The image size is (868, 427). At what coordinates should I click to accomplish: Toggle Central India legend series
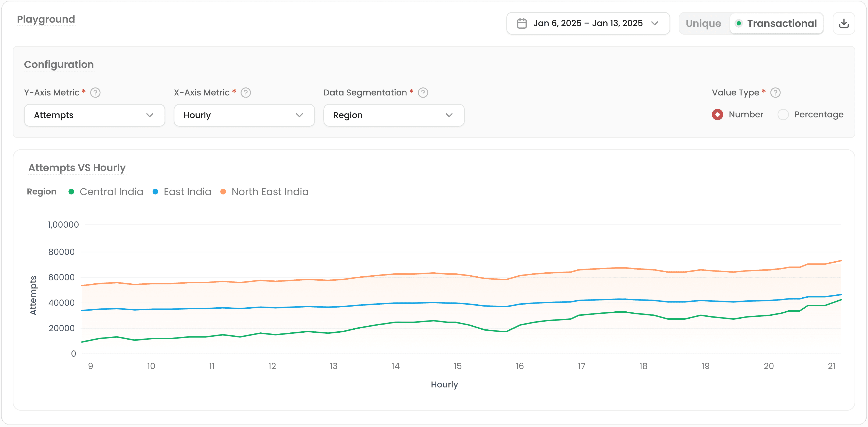coord(111,192)
